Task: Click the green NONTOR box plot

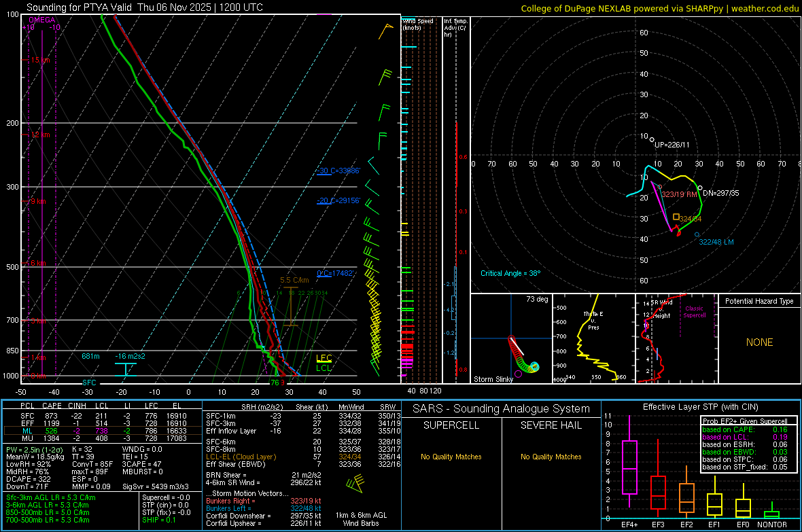Action: (771, 512)
